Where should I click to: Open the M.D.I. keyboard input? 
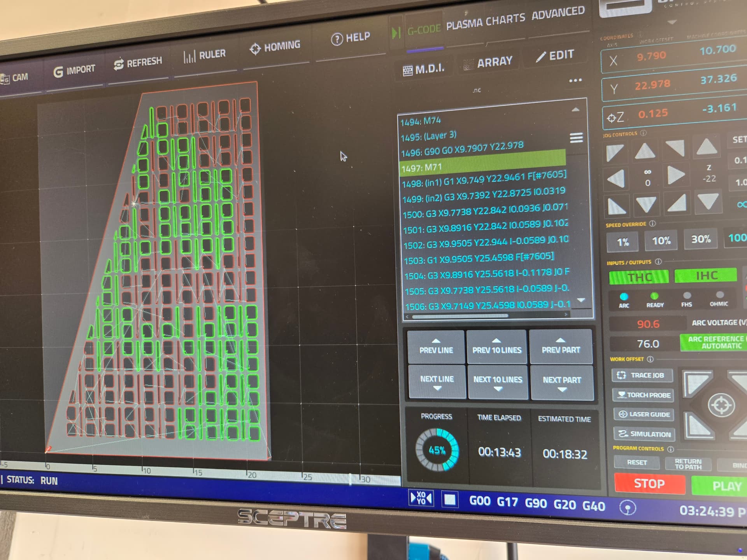pyautogui.click(x=424, y=70)
